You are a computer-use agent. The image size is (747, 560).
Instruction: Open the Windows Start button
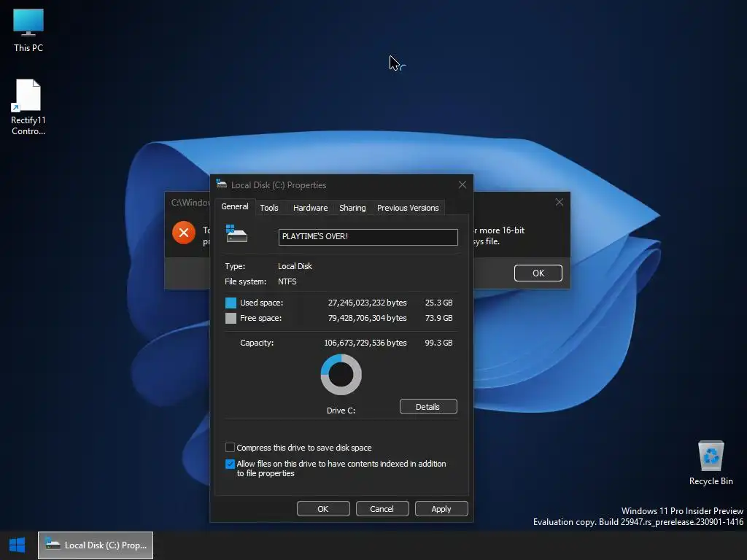18,545
